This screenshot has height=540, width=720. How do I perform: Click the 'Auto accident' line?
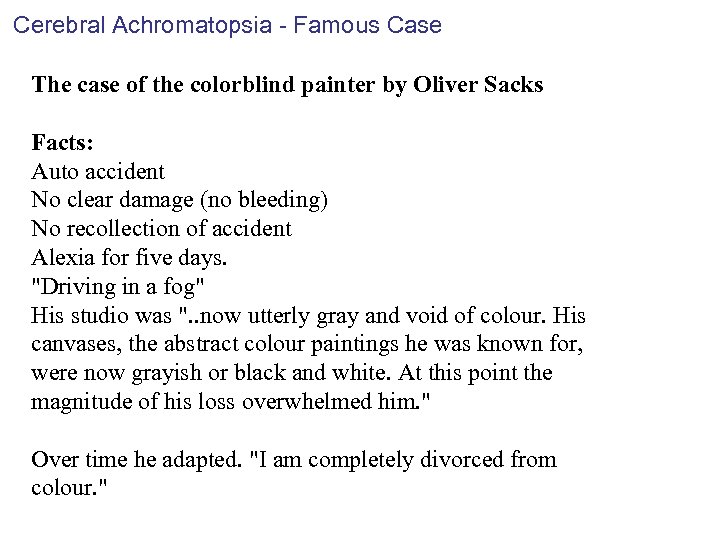click(x=98, y=170)
